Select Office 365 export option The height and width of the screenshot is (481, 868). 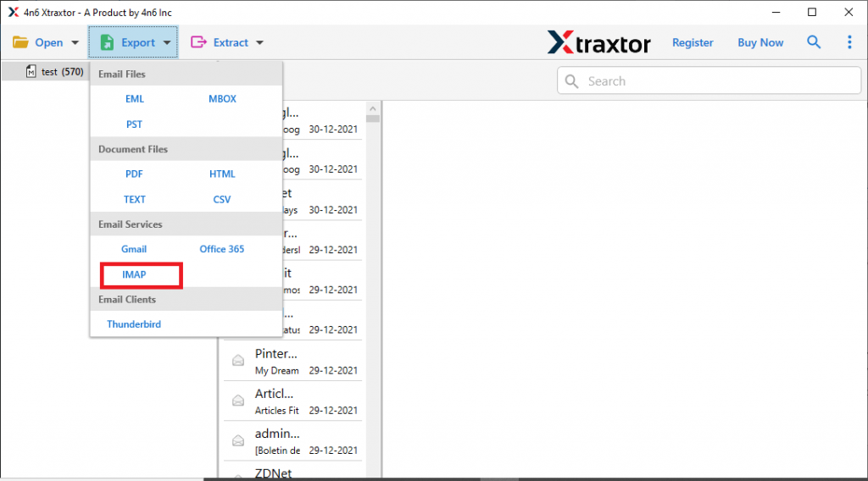tap(222, 249)
